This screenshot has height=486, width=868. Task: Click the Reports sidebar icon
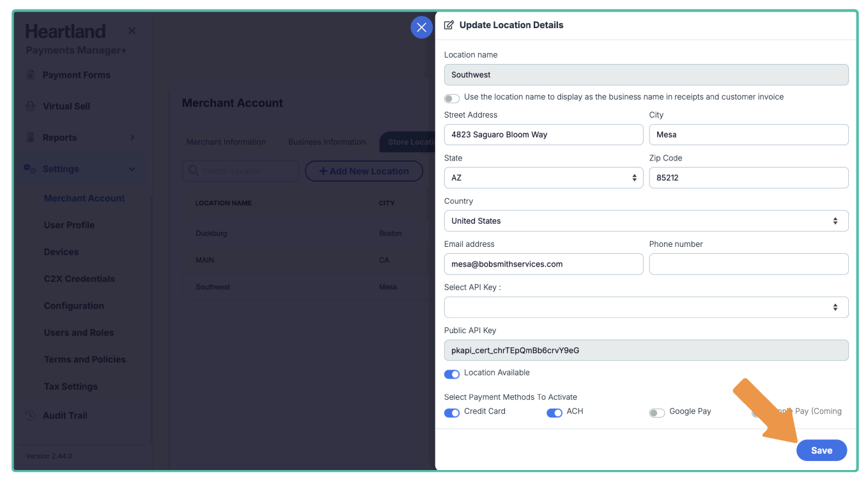[x=30, y=137]
